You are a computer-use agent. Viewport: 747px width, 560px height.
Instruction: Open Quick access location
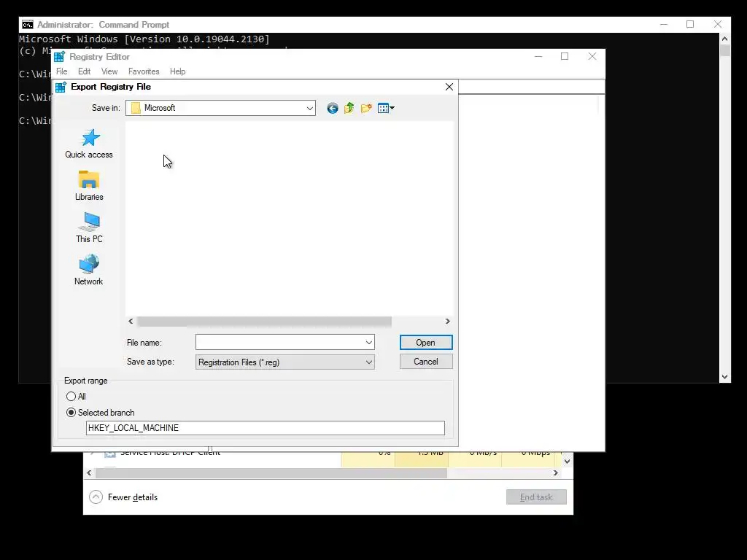click(89, 144)
